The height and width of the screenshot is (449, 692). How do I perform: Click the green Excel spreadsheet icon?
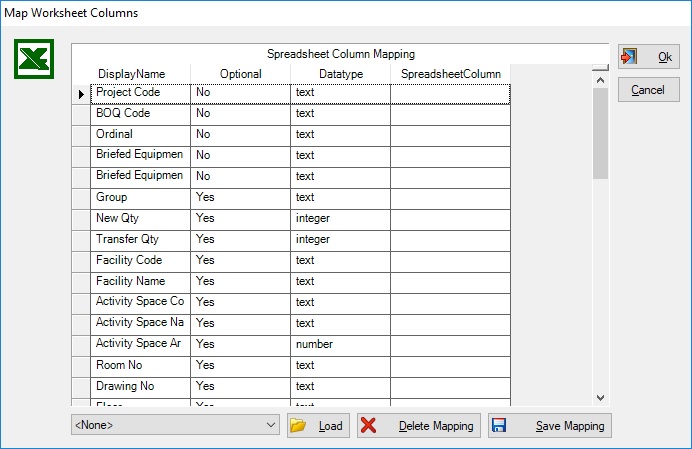33,60
